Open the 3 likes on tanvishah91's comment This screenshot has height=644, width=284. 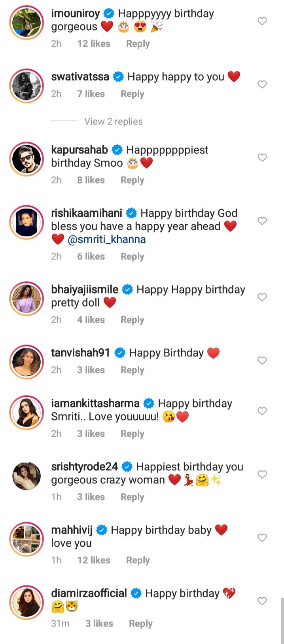pyautogui.click(x=91, y=370)
